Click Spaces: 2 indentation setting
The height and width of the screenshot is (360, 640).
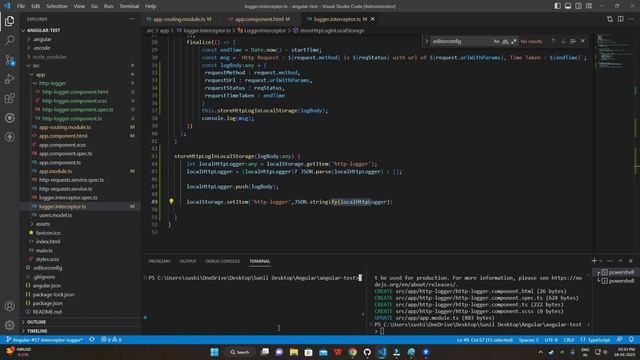click(529, 340)
